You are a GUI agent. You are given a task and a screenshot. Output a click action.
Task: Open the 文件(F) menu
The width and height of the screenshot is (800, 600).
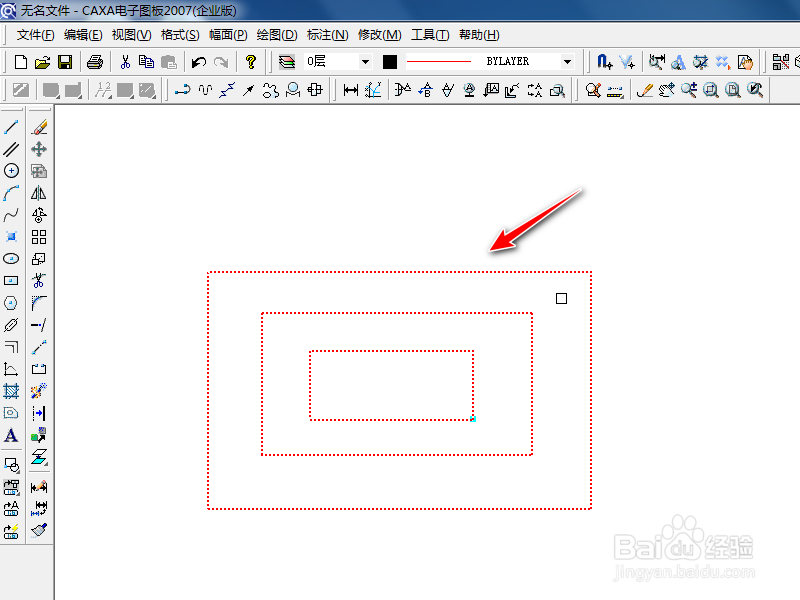pos(35,35)
